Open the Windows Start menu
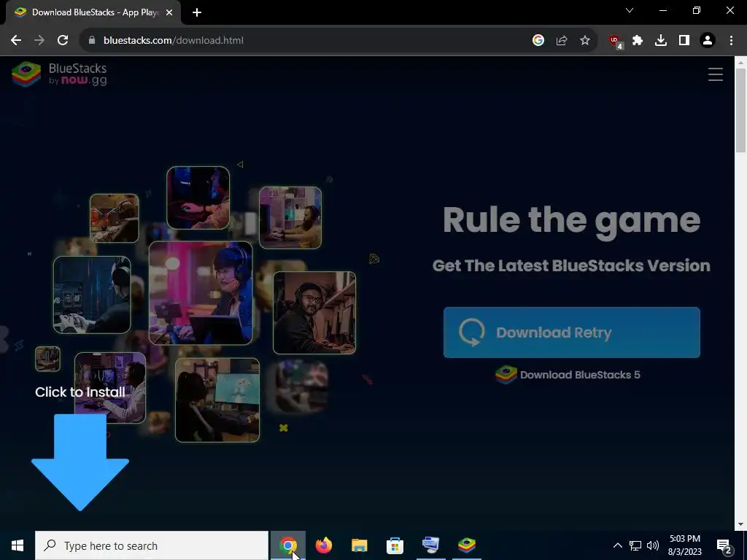This screenshot has height=560, width=747. tap(18, 545)
